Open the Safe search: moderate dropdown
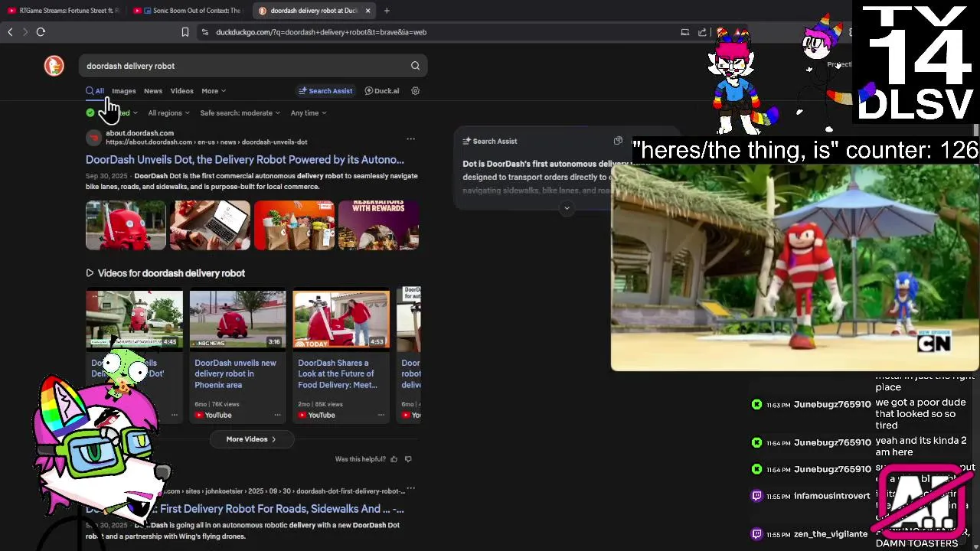 (x=240, y=113)
